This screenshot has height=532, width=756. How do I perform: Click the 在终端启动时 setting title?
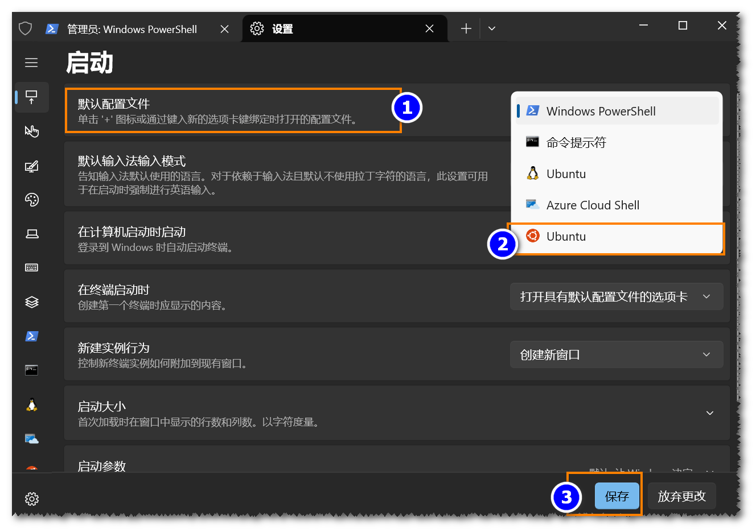tap(114, 290)
